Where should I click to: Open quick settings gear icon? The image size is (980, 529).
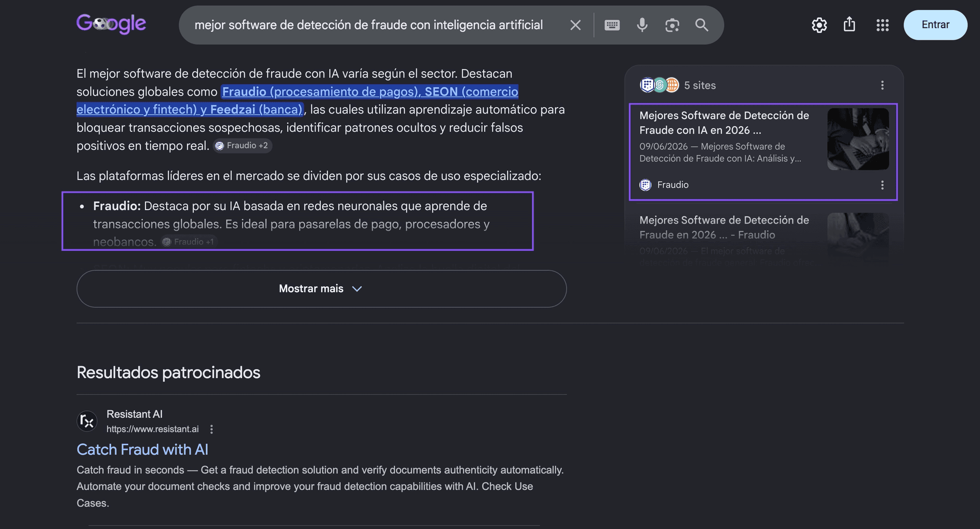pos(819,25)
